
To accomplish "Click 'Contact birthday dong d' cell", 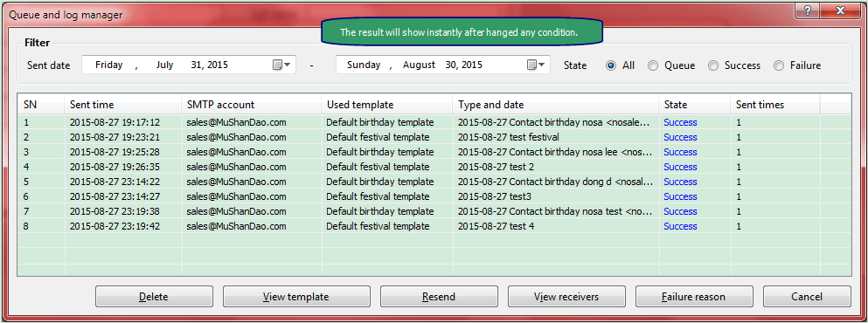I will (x=556, y=182).
